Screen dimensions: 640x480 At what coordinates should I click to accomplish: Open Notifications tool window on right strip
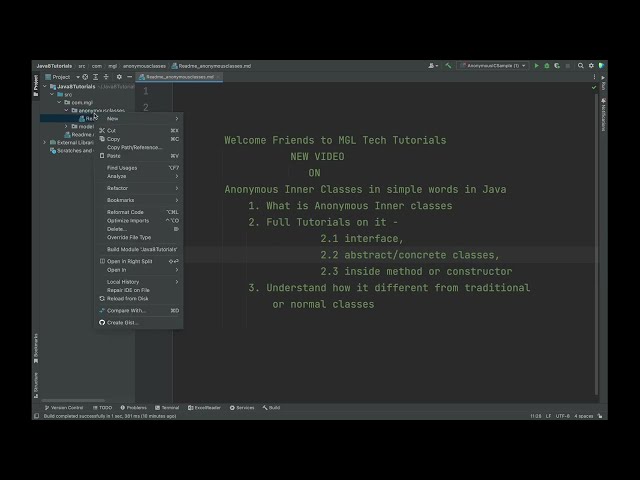tap(603, 115)
